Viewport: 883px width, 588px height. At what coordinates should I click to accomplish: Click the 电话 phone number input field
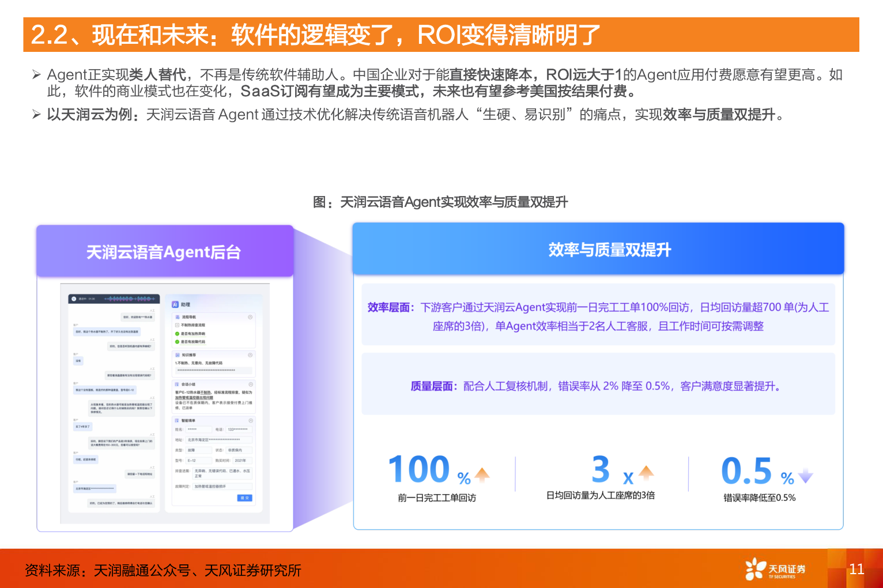click(x=239, y=429)
